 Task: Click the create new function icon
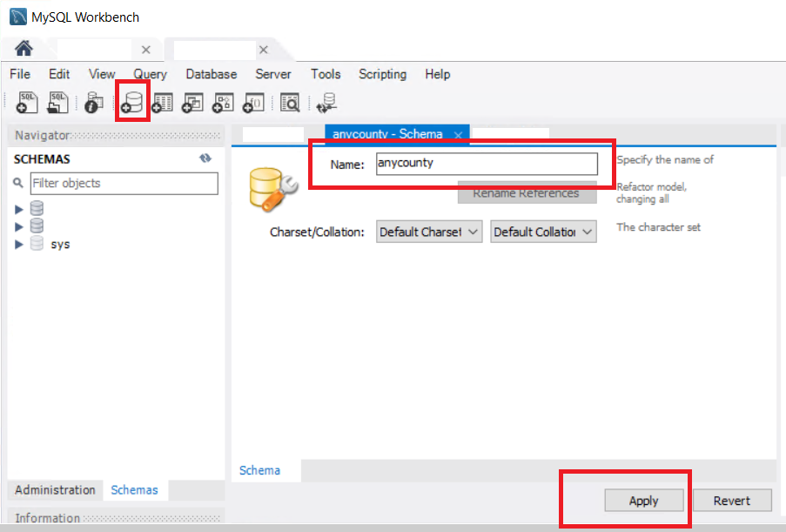[x=253, y=102]
